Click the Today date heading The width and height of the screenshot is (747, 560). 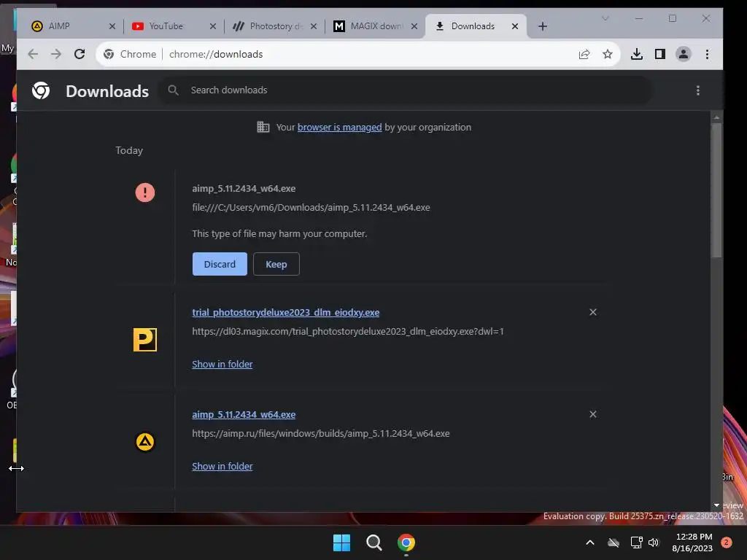129,150
